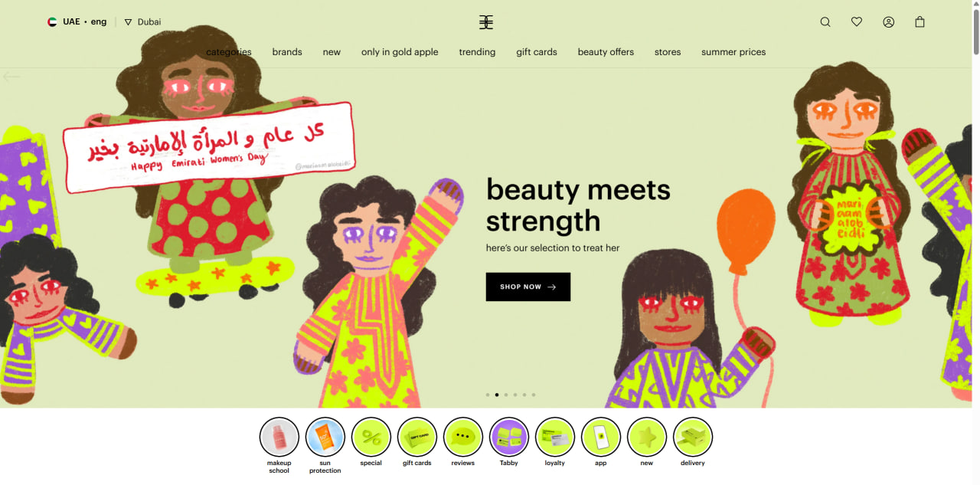The image size is (980, 485).
Task: Click the Gold Apple logo
Action: click(x=486, y=22)
